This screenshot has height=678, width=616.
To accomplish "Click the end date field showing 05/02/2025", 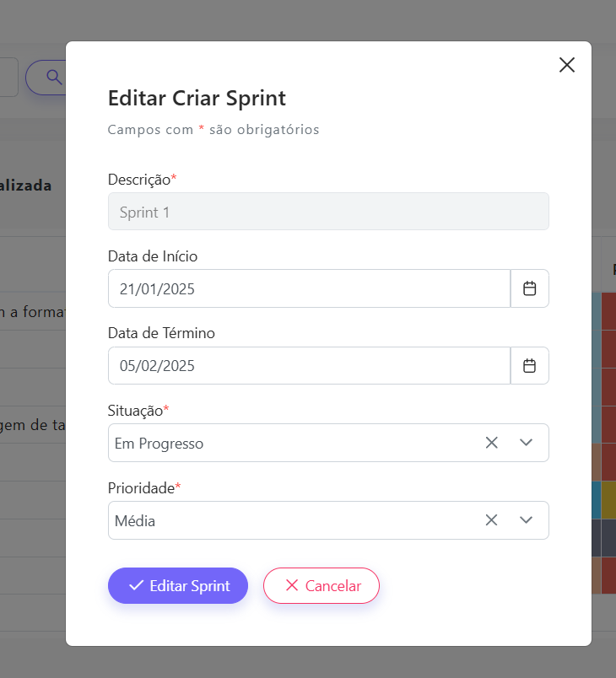I will coord(309,366).
